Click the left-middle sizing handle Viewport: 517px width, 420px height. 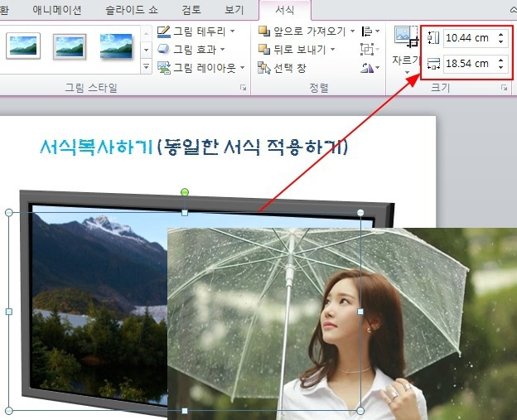click(9, 311)
